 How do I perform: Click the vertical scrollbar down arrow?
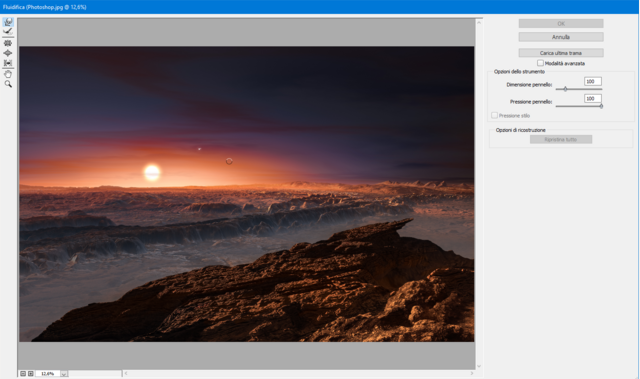click(x=479, y=366)
